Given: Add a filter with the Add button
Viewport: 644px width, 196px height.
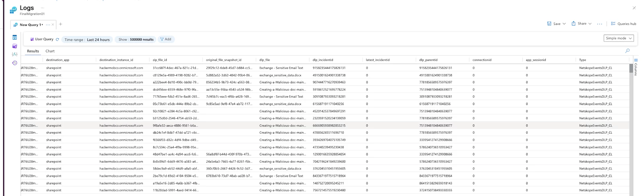Looking at the screenshot, I should click(165, 39).
